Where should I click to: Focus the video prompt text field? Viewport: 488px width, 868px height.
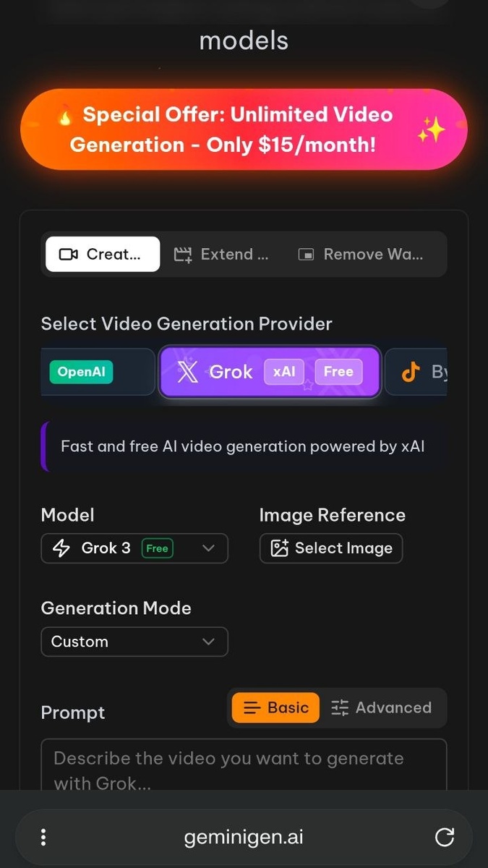[244, 767]
